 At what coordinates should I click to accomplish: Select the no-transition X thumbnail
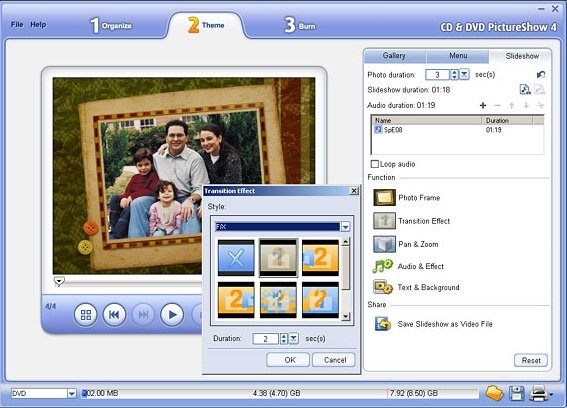236,258
